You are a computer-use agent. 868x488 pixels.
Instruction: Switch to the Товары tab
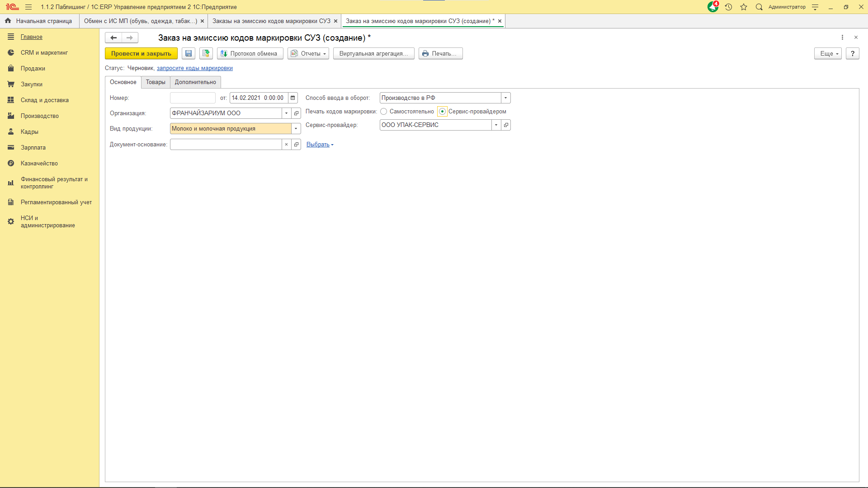pyautogui.click(x=156, y=82)
